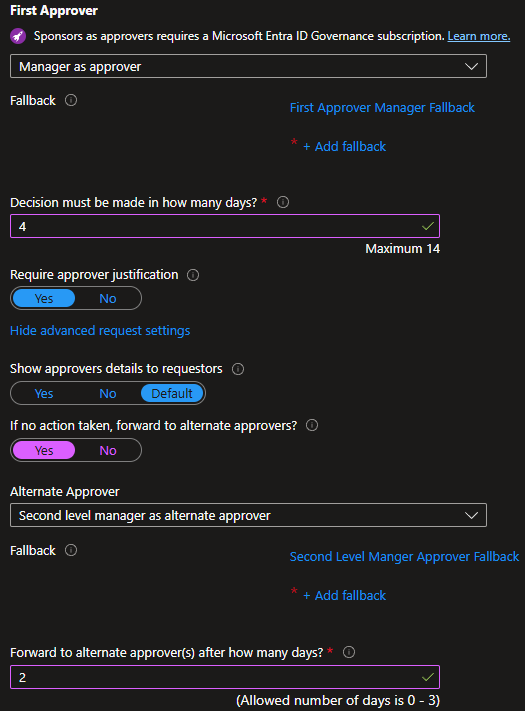The width and height of the screenshot is (525, 711).
Task: Set Require approver justification to No
Action: tap(108, 298)
